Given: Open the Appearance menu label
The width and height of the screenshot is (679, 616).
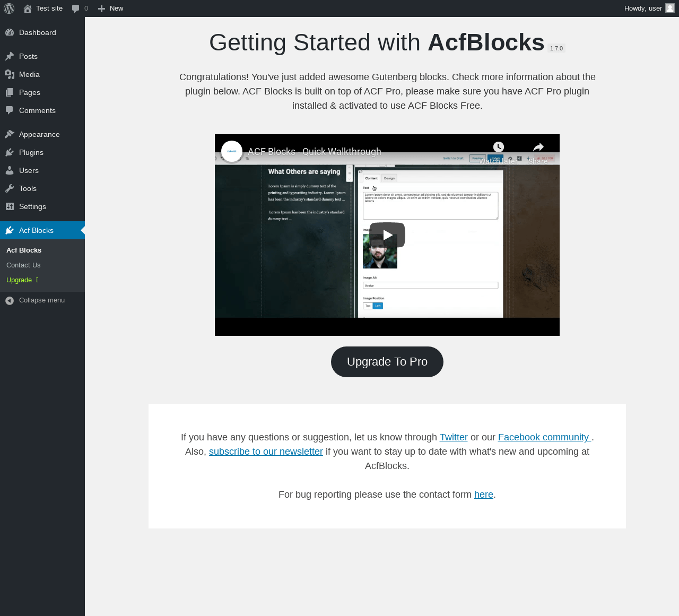Looking at the screenshot, I should (x=39, y=134).
